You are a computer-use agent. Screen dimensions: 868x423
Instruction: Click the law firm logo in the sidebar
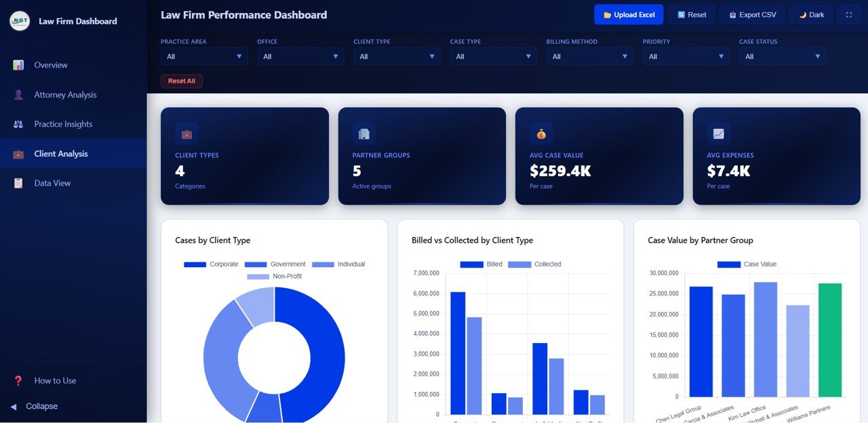(x=19, y=21)
